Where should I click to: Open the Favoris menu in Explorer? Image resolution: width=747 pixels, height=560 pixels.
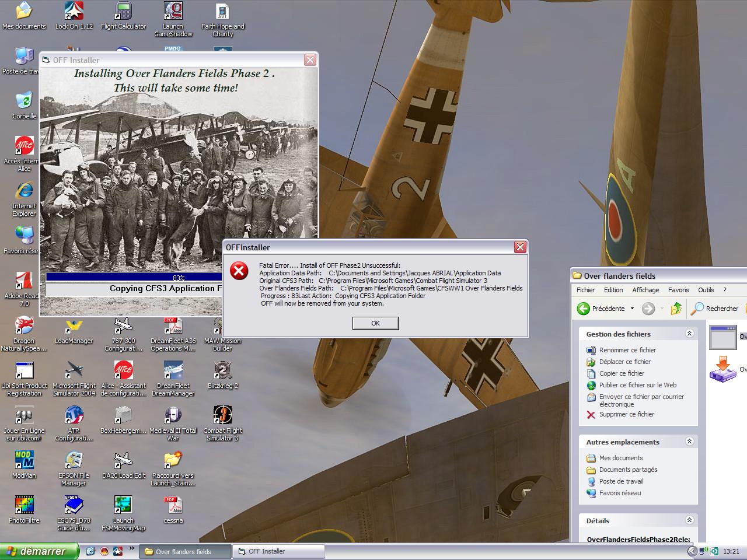point(678,290)
